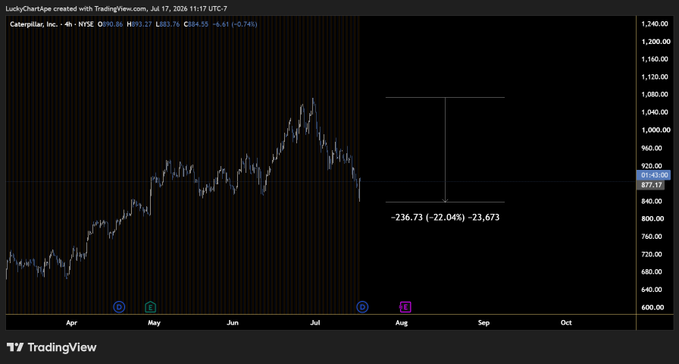Click the 760.00 price axis label
The image size is (679, 364).
coord(652,236)
